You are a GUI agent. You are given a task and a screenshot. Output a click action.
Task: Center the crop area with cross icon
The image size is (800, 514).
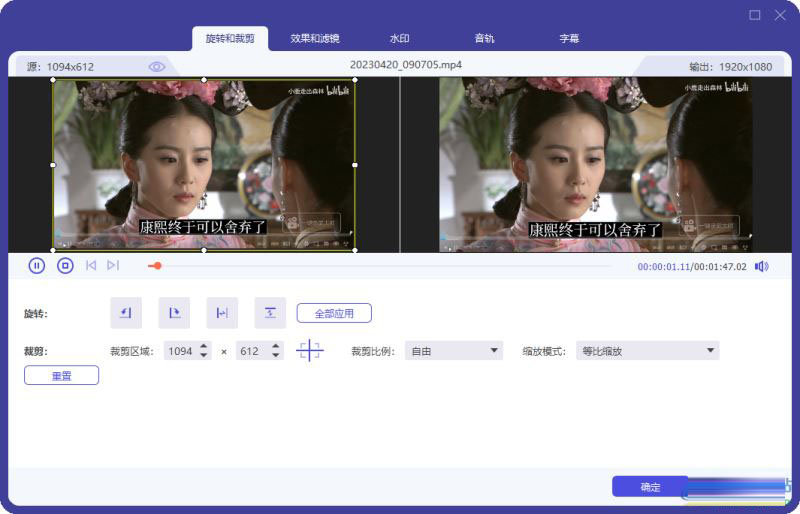310,351
